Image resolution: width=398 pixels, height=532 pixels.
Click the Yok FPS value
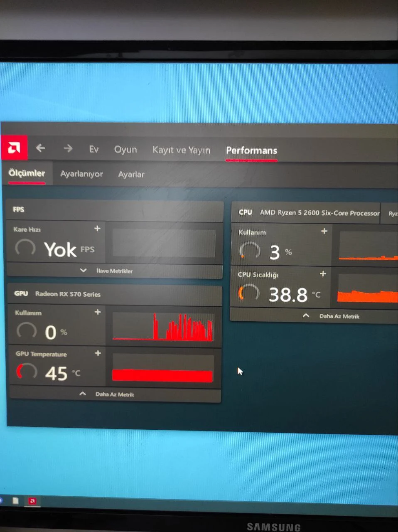69,249
